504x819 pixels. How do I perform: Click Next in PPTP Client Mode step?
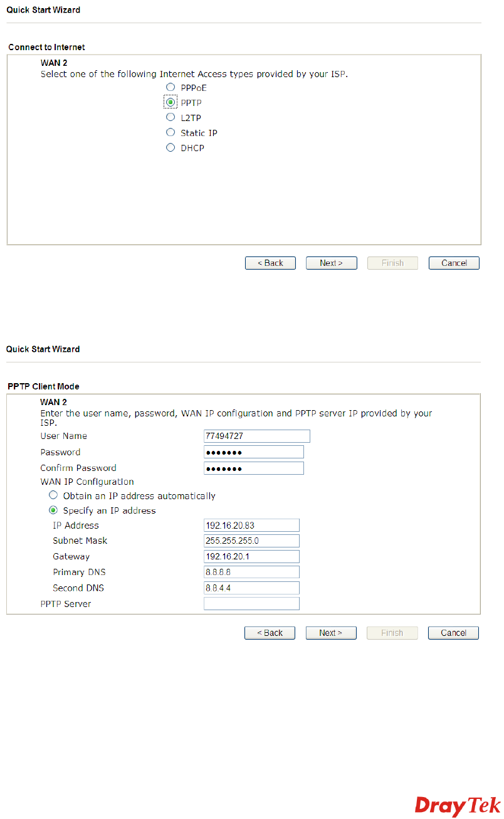331,633
